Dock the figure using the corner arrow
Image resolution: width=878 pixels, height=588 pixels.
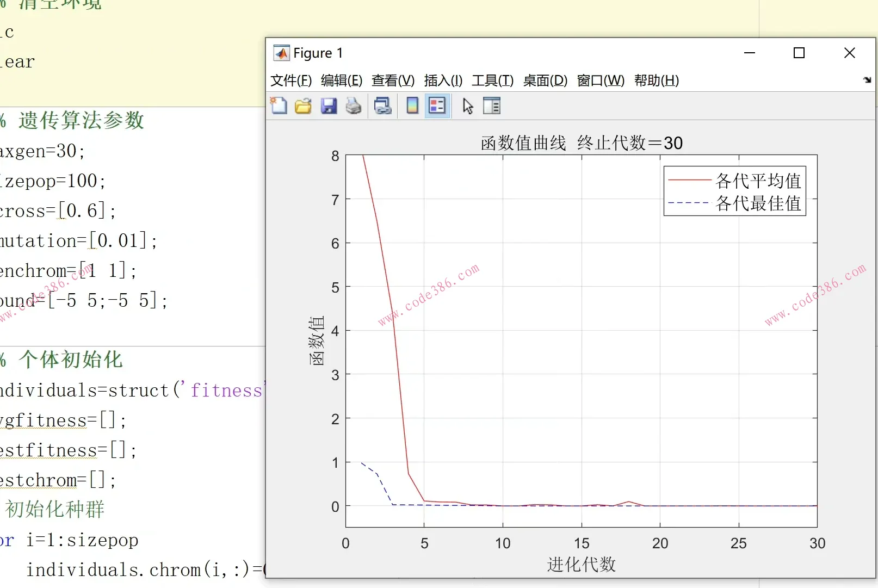pyautogui.click(x=867, y=80)
